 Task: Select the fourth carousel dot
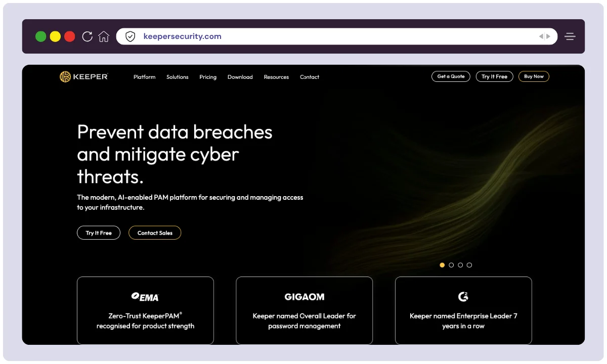469,265
